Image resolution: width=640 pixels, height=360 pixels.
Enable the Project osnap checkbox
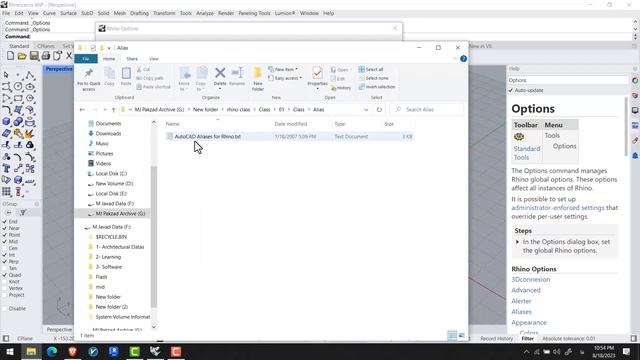(x=5, y=295)
